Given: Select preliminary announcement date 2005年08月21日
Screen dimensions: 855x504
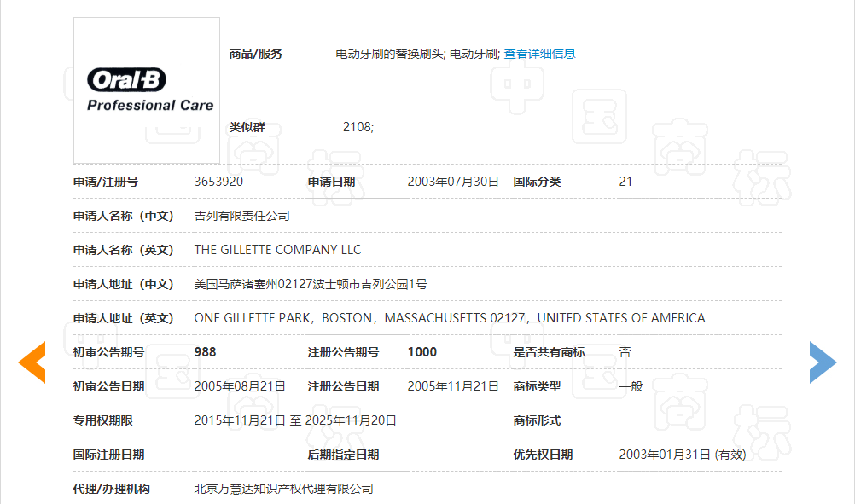Looking at the screenshot, I should 240,386.
